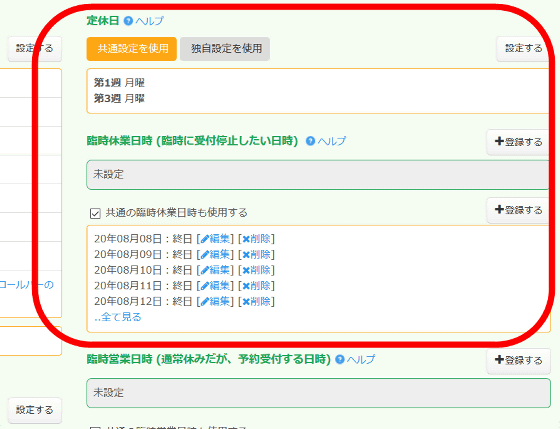Click help icon beside 臨時営業日時 heading
Screen dimensions: 560x429
[340, 359]
